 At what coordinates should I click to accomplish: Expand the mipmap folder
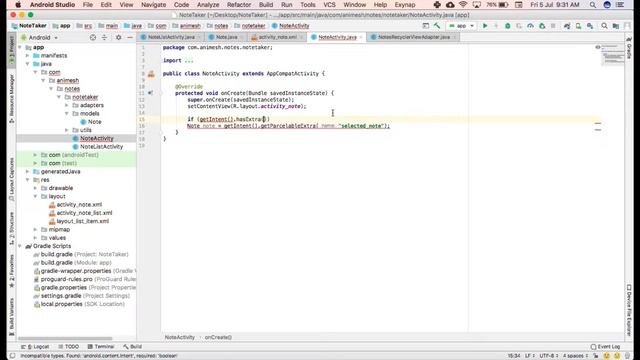pos(36,229)
